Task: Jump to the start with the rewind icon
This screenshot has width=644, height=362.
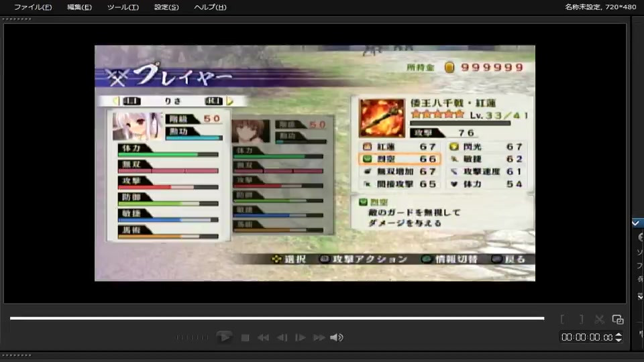Action: [x=263, y=337]
